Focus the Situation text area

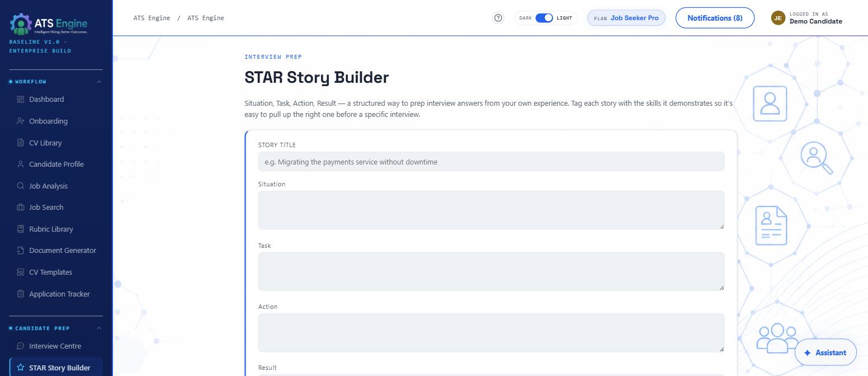coord(491,210)
